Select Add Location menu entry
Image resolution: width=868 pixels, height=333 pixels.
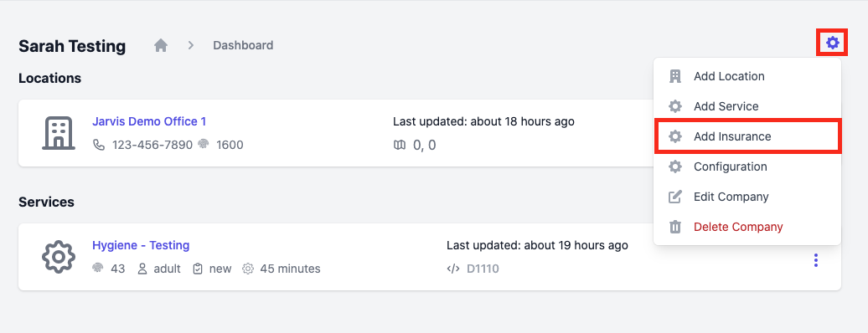pyautogui.click(x=747, y=76)
